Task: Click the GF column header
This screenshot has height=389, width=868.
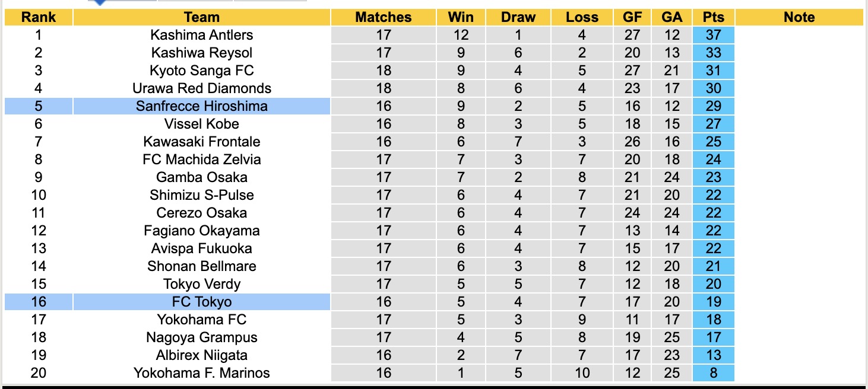Action: [632, 17]
